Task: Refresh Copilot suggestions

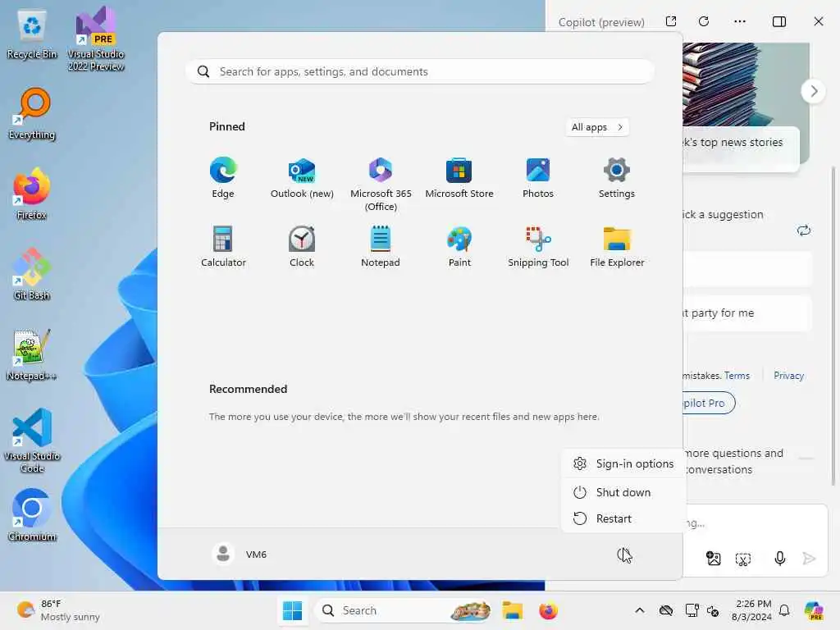Action: pyautogui.click(x=804, y=231)
